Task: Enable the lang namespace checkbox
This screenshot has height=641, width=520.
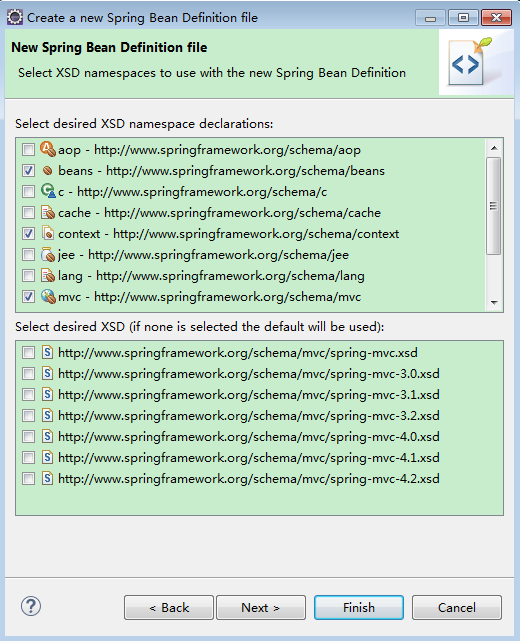Action: click(x=28, y=276)
